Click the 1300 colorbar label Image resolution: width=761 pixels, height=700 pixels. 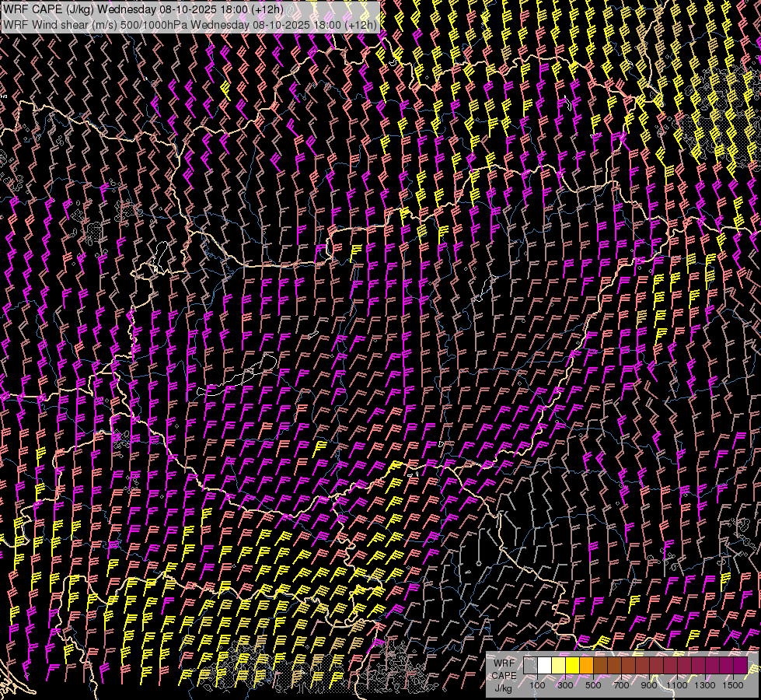[x=705, y=684]
